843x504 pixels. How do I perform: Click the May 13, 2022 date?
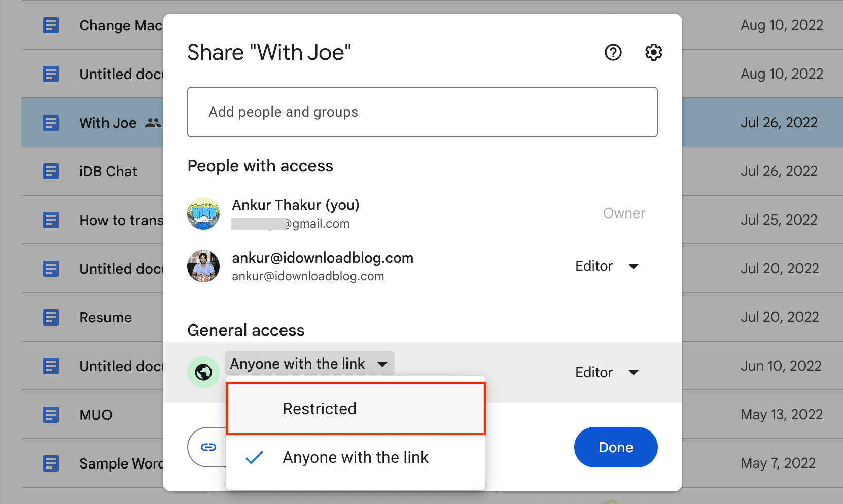[781, 415]
